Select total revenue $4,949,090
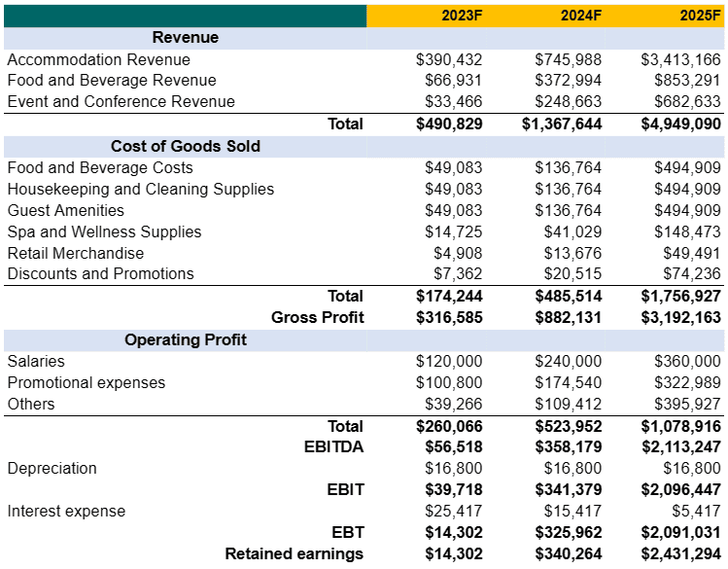The height and width of the screenshot is (569, 728). tap(680, 124)
